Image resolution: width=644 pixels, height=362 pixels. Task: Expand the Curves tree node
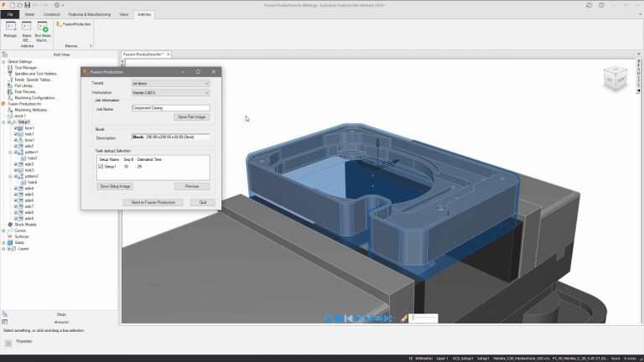(3, 230)
